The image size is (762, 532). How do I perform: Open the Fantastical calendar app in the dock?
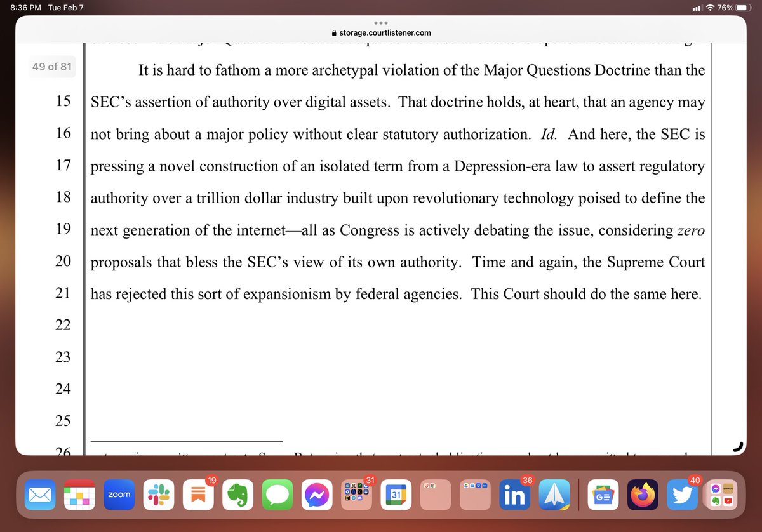coord(79,495)
